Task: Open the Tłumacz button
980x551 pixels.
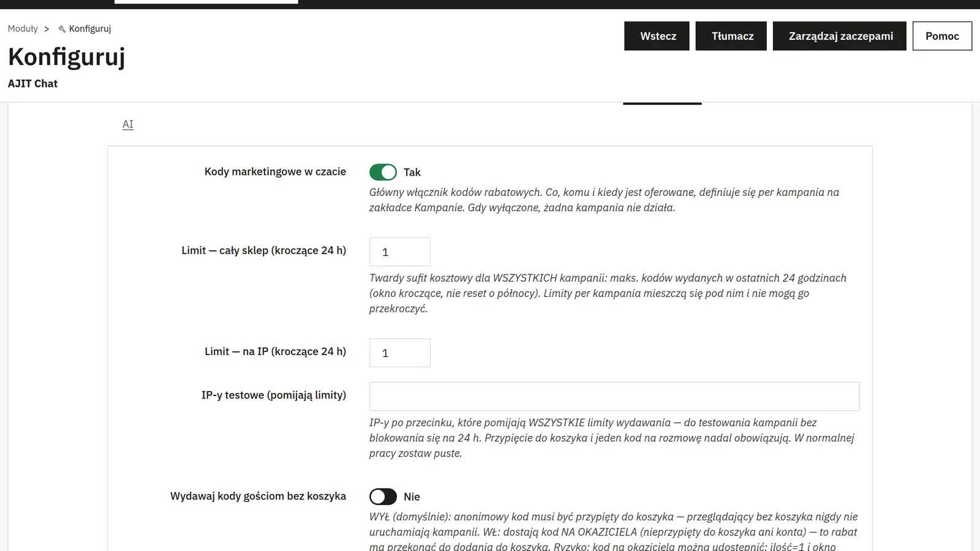Action: 731,36
